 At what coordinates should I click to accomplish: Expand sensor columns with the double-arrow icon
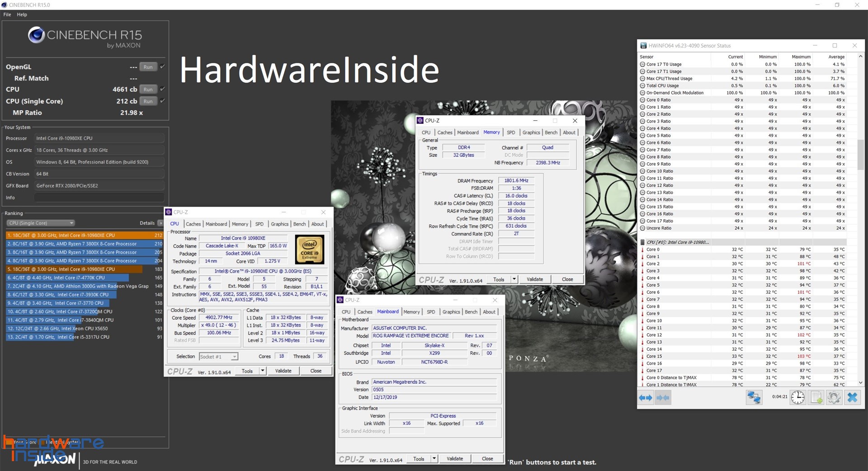[x=646, y=397]
